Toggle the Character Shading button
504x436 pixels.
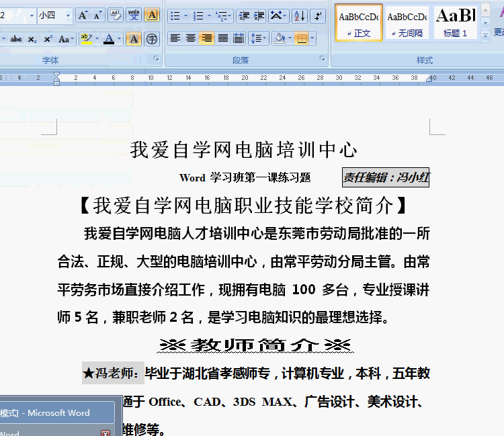click(x=134, y=39)
